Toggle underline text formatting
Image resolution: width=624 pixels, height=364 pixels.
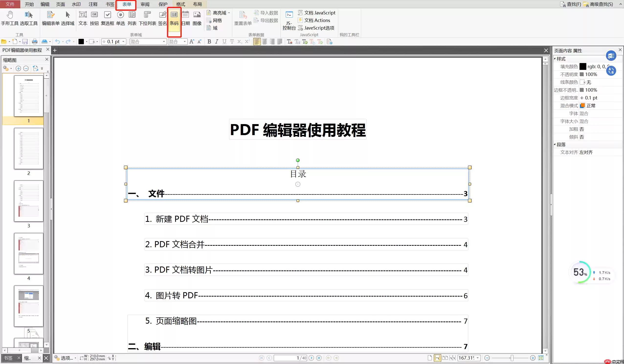[224, 41]
